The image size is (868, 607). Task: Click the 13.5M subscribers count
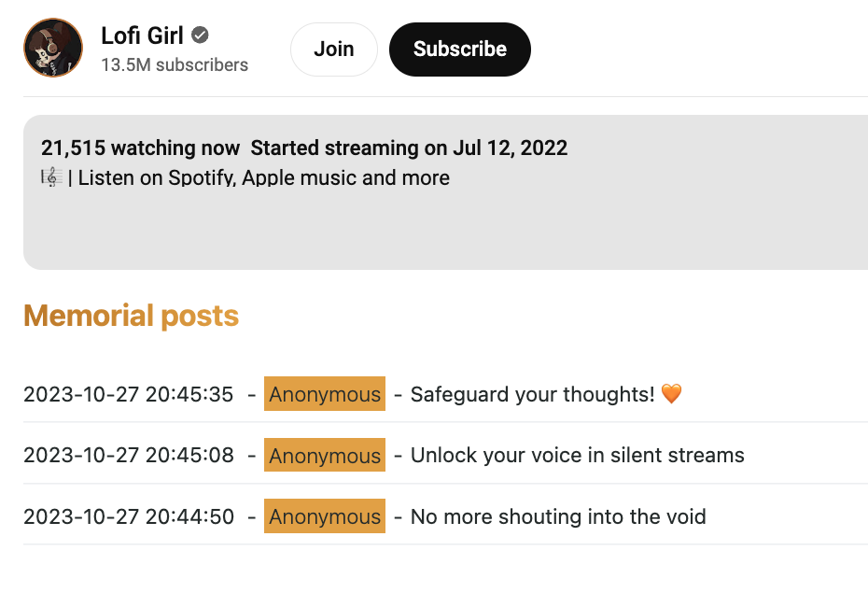point(175,65)
